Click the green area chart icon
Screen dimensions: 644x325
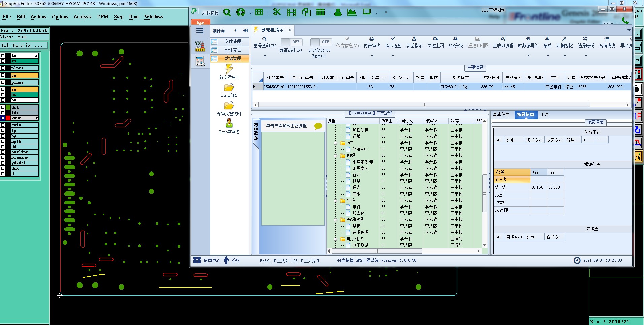click(351, 12)
